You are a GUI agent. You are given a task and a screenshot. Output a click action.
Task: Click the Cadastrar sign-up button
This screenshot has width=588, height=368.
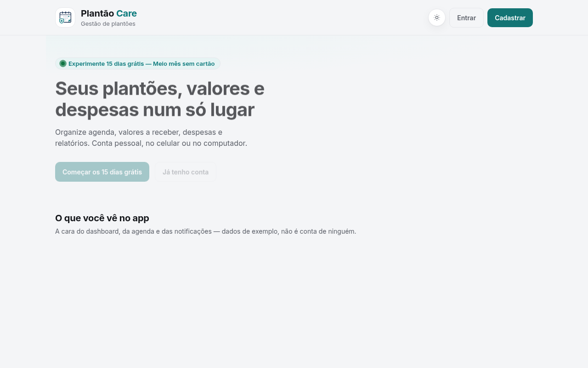510,18
